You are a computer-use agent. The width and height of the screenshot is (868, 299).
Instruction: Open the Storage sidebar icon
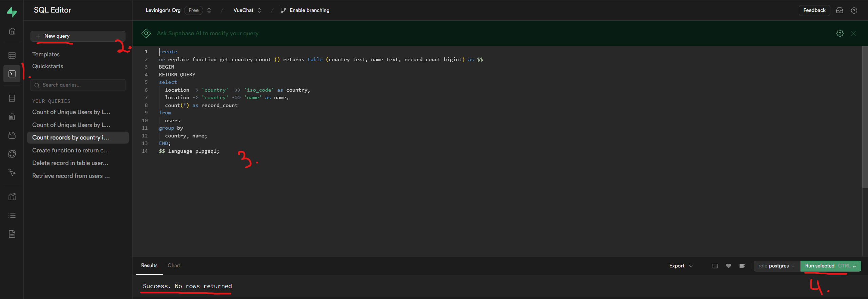pos(12,135)
